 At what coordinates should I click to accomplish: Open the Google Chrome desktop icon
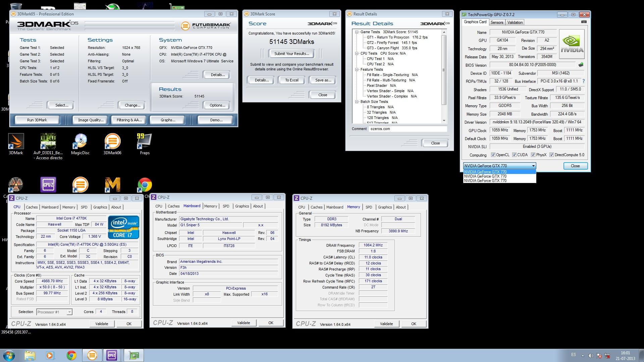(145, 184)
